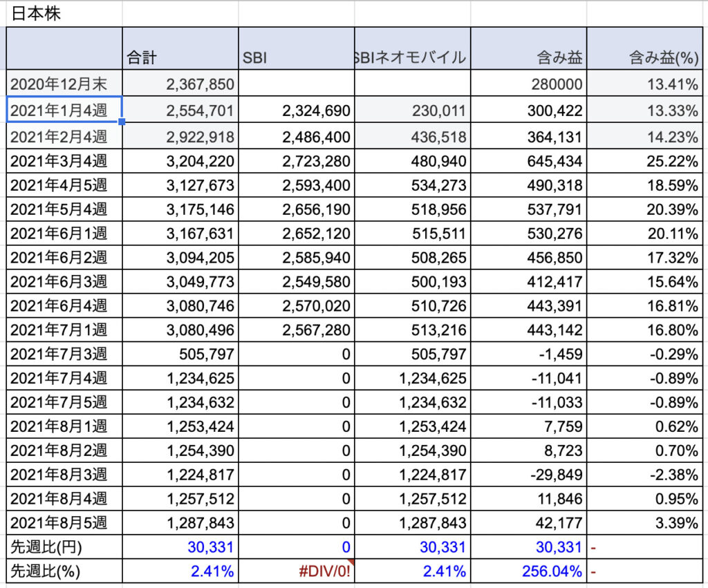Screen dimensions: 708x588
Task: Select the cell showing 645,434
Action: pos(528,161)
